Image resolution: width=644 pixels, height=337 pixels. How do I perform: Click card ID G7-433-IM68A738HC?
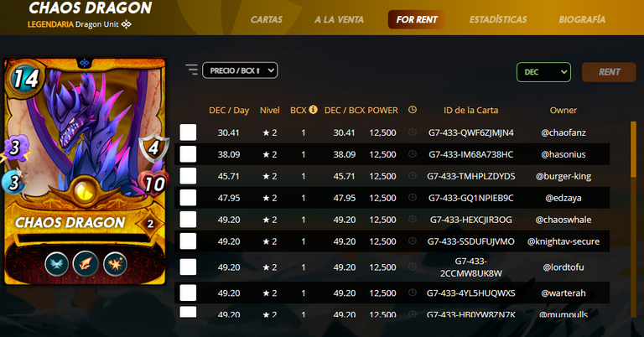pyautogui.click(x=471, y=154)
